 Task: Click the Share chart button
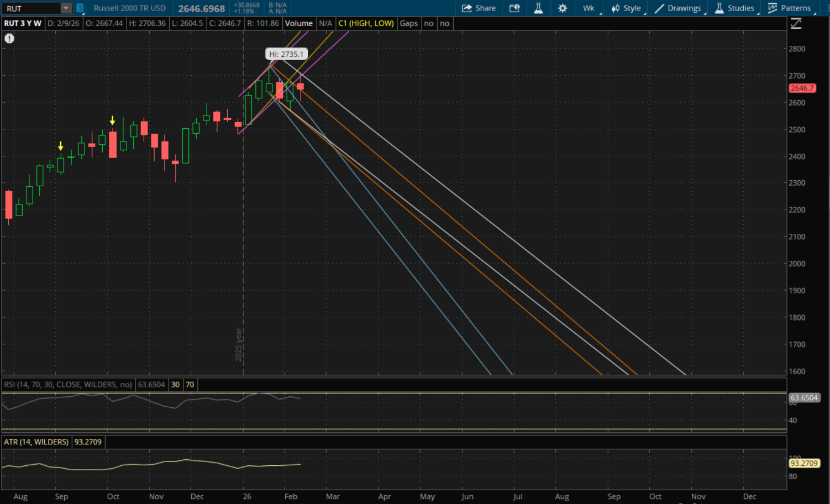tap(479, 8)
